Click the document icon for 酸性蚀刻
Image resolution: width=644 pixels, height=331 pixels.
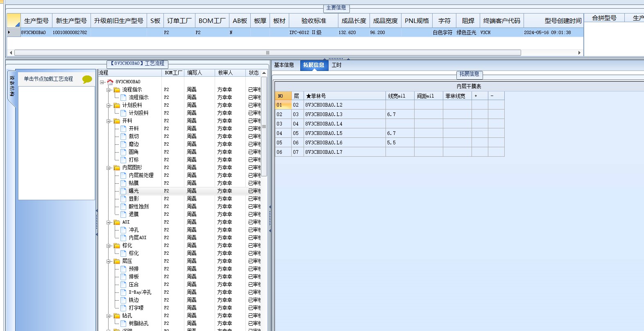click(123, 206)
